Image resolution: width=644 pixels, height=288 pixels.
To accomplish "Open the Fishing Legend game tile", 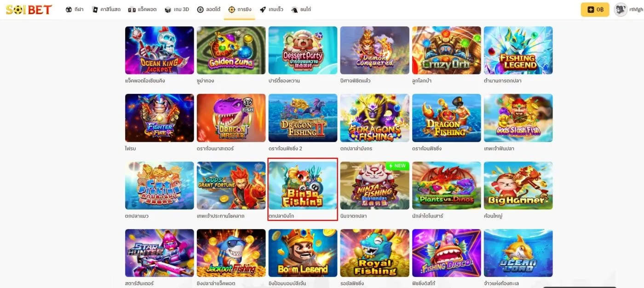I will (518, 50).
